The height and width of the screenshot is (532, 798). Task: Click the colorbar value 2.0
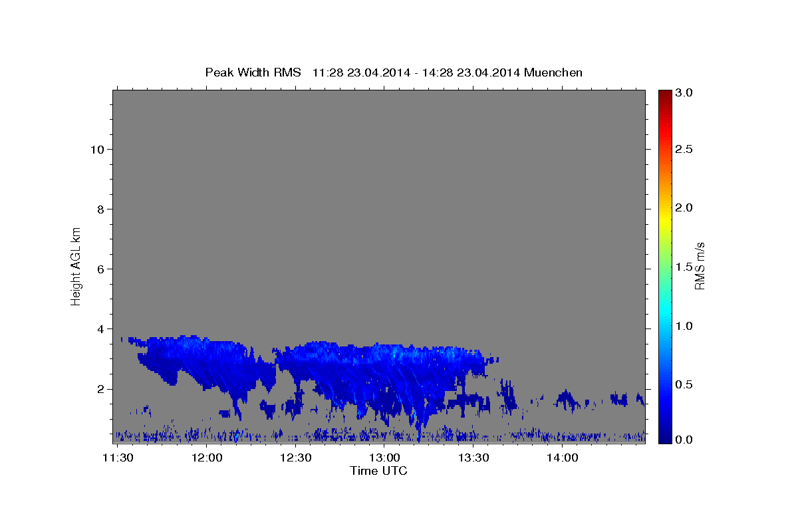pyautogui.click(x=684, y=208)
